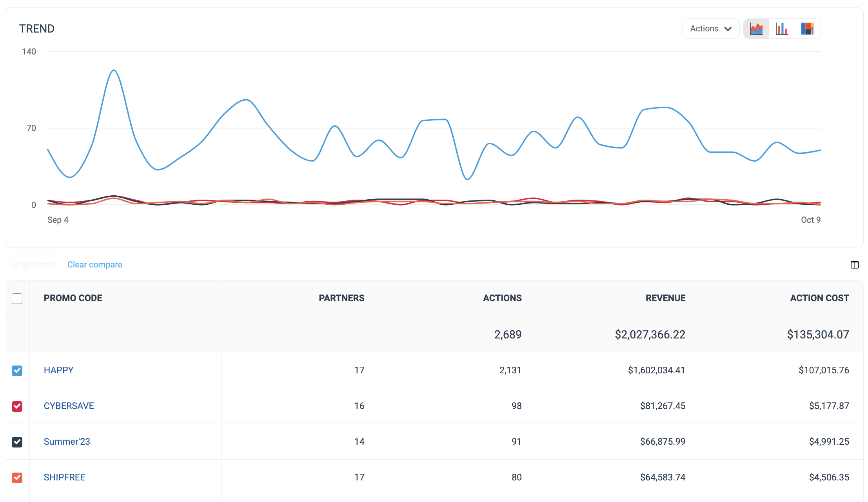This screenshot has height=502, width=868.
Task: Sort by the PROMO CODE column header
Action: (x=73, y=298)
